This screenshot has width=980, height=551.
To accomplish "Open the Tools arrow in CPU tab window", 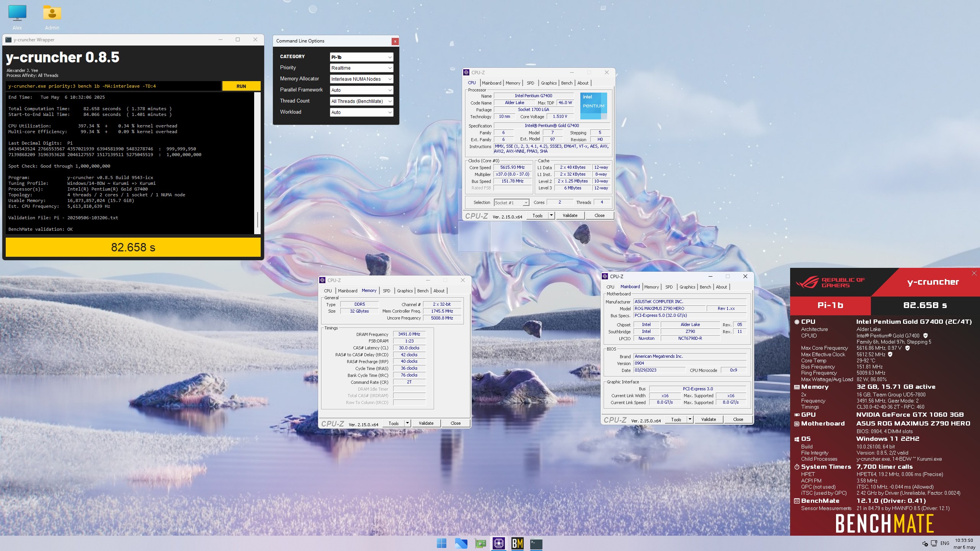I will (x=551, y=215).
